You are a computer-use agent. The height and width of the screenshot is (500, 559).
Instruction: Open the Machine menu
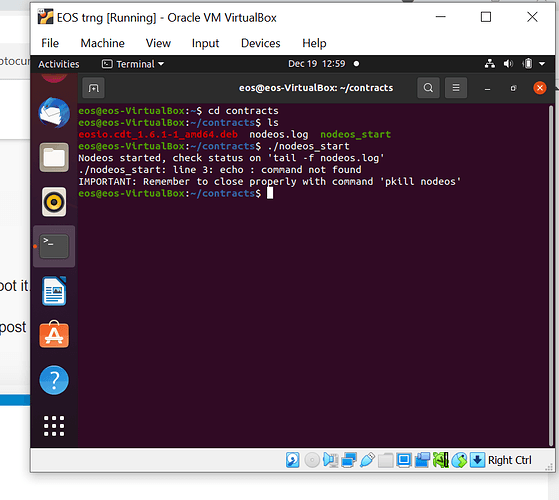(103, 43)
